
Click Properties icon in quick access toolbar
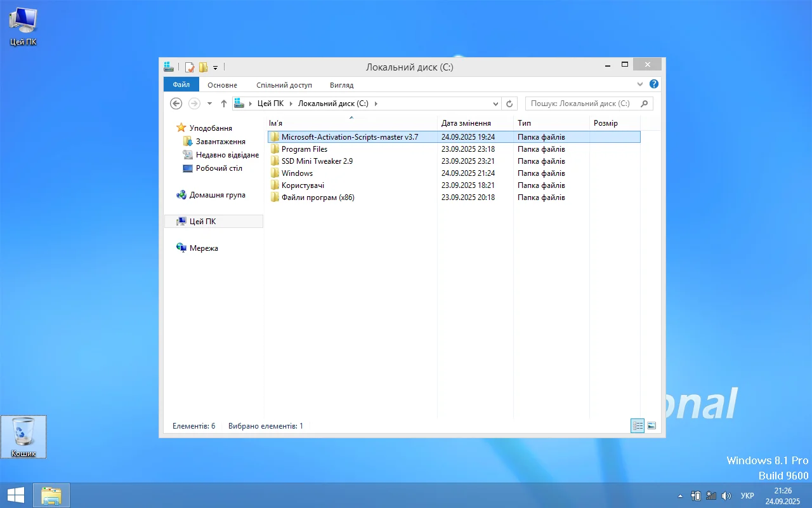pyautogui.click(x=190, y=67)
